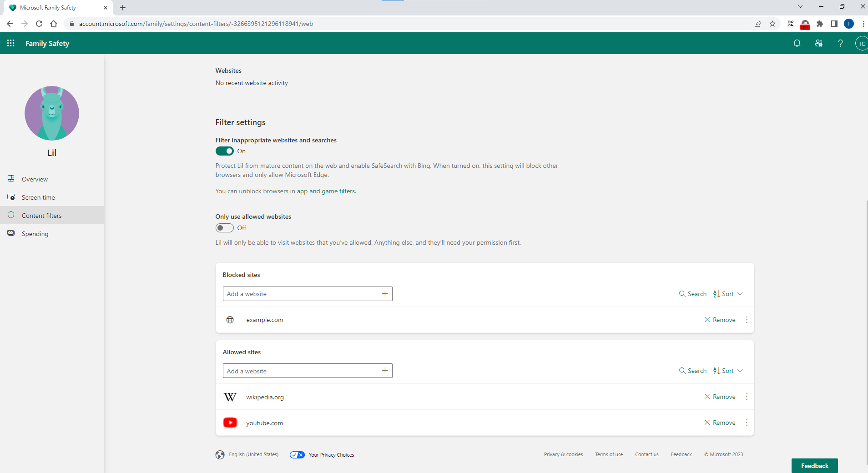The image size is (868, 473).
Task: Click plus to add blocked website
Action: coord(385,294)
